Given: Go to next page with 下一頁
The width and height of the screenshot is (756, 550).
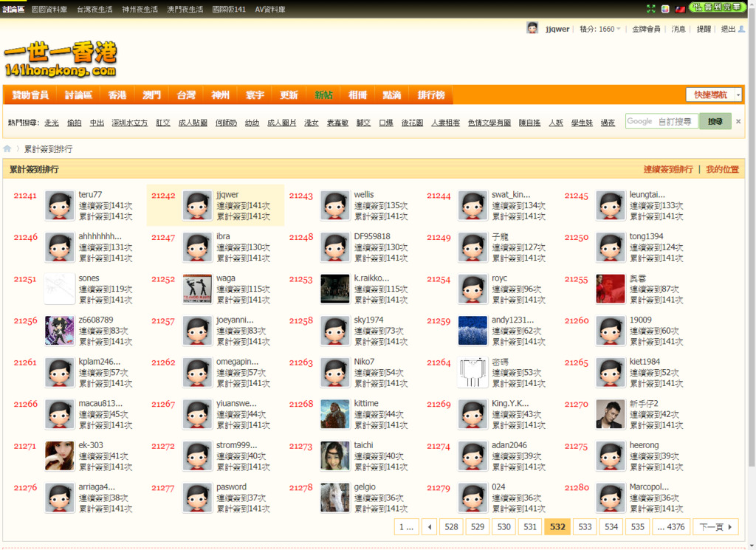Looking at the screenshot, I should pyautogui.click(x=715, y=527).
